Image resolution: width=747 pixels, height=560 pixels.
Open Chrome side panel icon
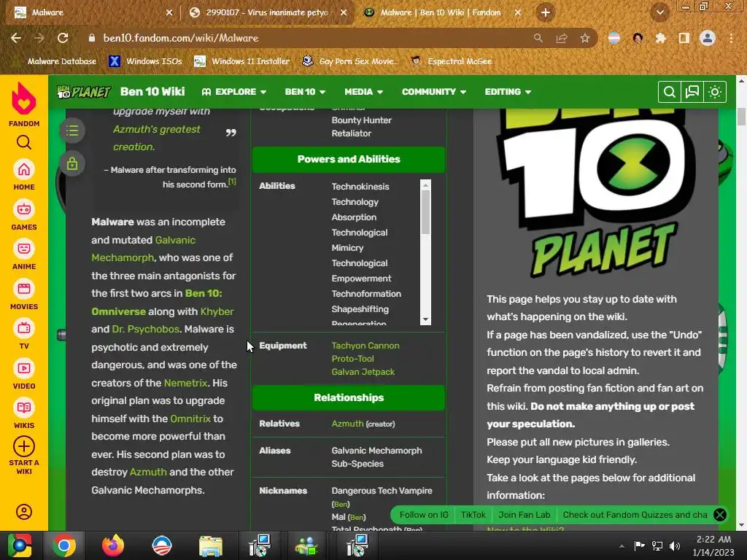pyautogui.click(x=684, y=38)
